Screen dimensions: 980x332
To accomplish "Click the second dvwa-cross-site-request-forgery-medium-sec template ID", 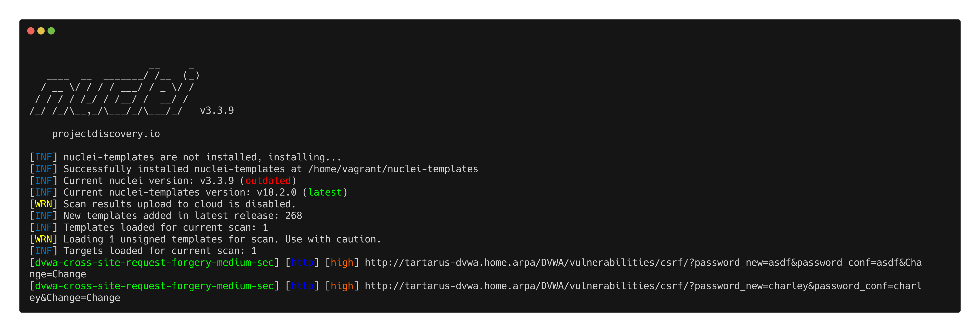I will (154, 286).
